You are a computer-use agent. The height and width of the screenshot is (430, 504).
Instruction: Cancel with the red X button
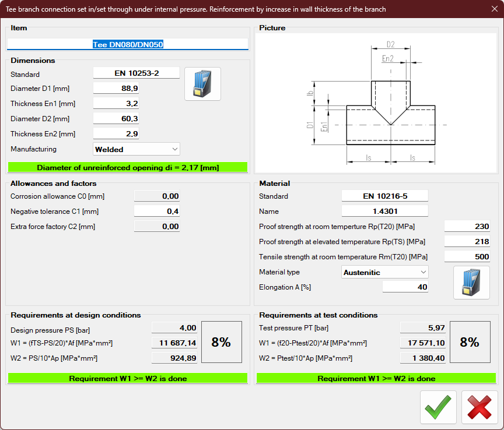(x=480, y=407)
